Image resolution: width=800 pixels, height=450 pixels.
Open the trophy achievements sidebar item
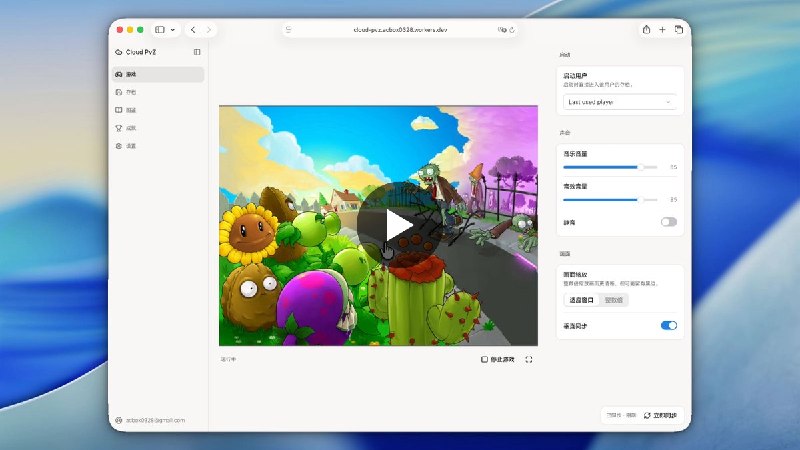[x=158, y=128]
